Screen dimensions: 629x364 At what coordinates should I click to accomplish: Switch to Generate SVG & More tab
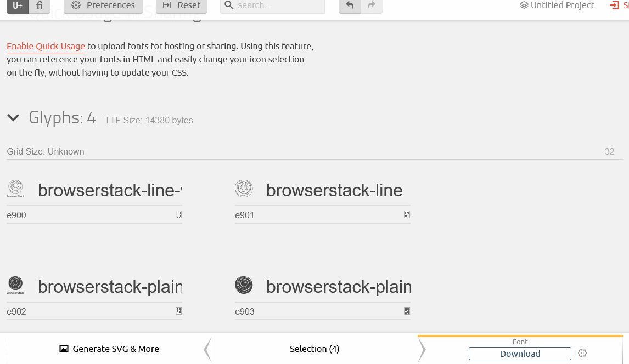[x=109, y=349]
